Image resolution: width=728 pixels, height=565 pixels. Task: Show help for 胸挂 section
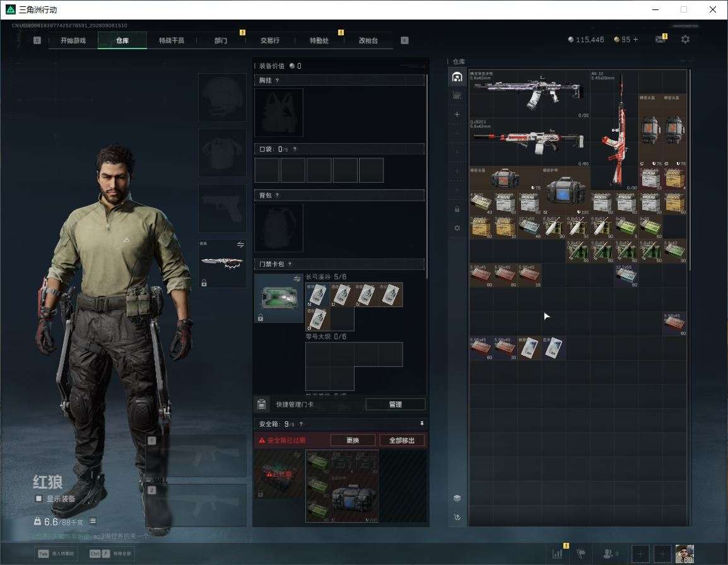(x=277, y=80)
